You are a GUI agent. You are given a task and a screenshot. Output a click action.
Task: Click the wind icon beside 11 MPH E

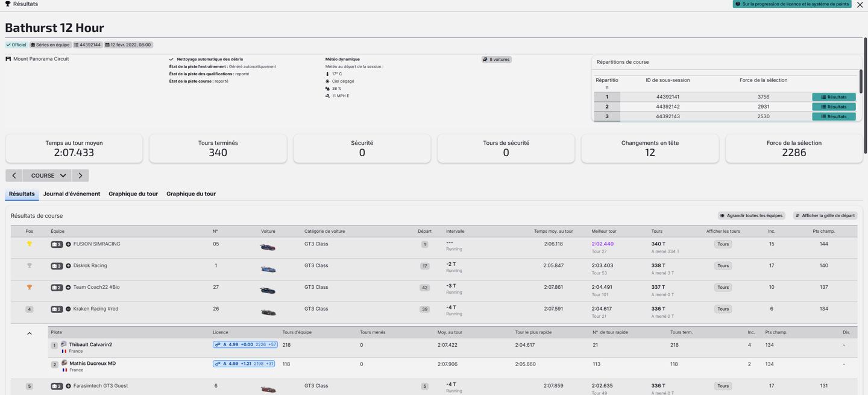[327, 96]
